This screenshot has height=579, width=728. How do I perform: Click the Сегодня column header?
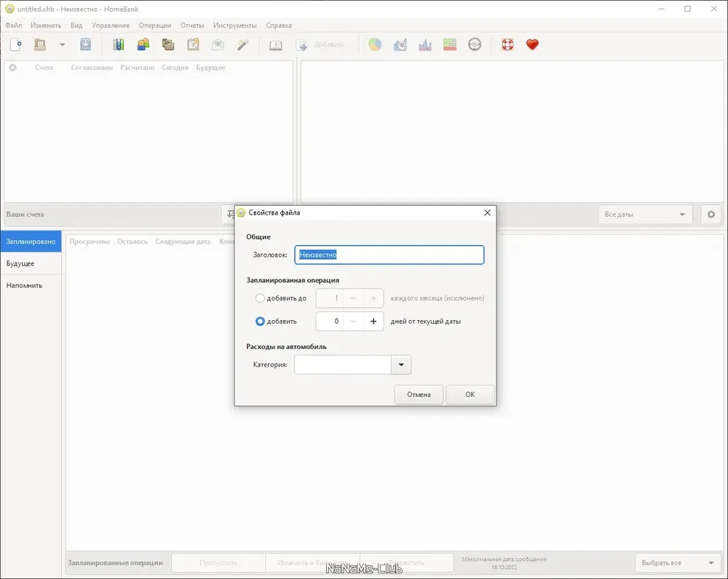[x=175, y=68]
